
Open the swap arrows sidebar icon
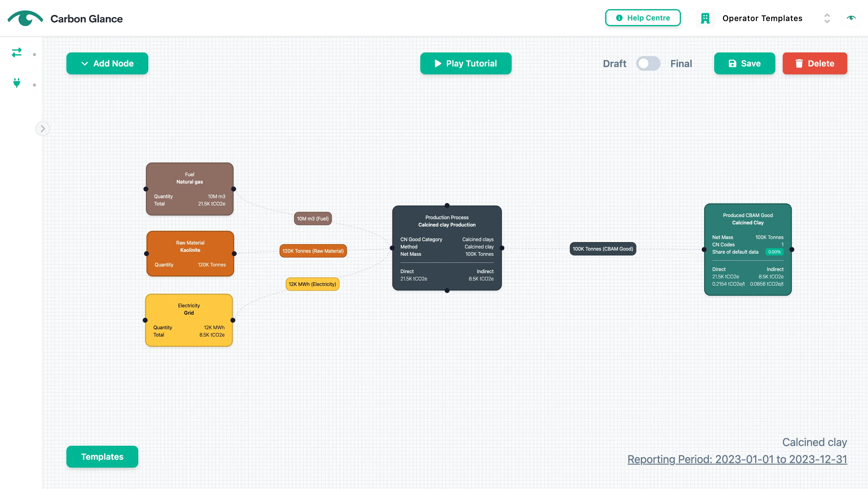[x=16, y=52]
